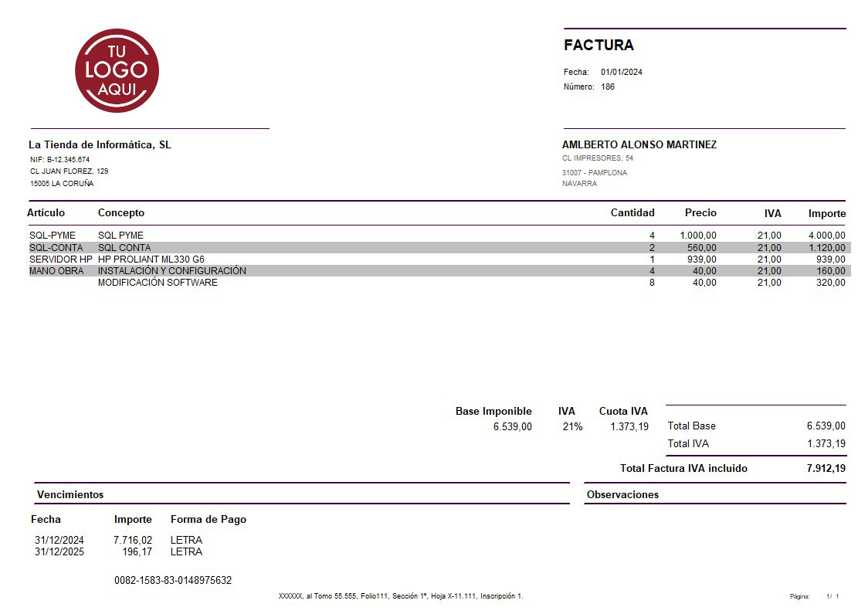Screen dimensions: 868x614
Task: Select the 31/12/2025 due date
Action: (x=59, y=551)
